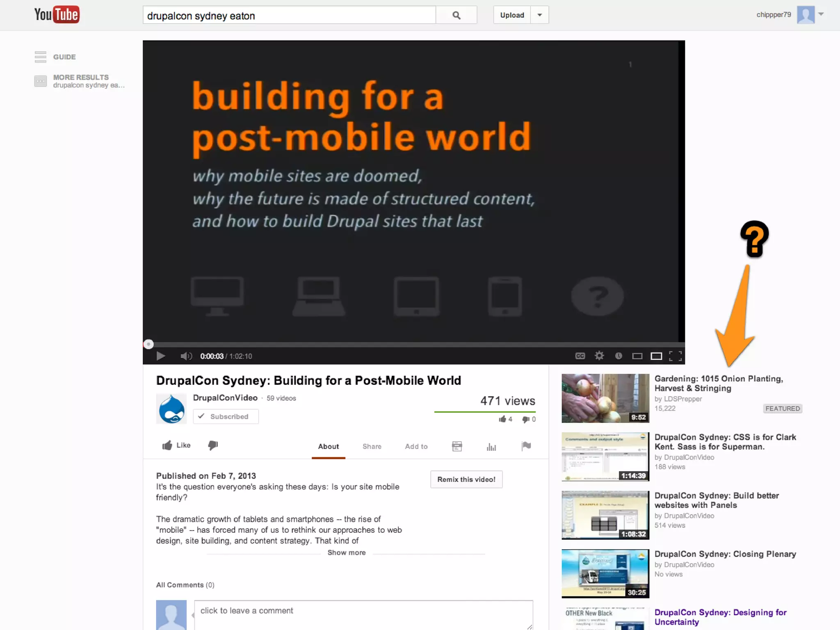Screen dimensions: 840x630
Task: Click Published on Feb 7, 2013 text
Action: [206, 476]
